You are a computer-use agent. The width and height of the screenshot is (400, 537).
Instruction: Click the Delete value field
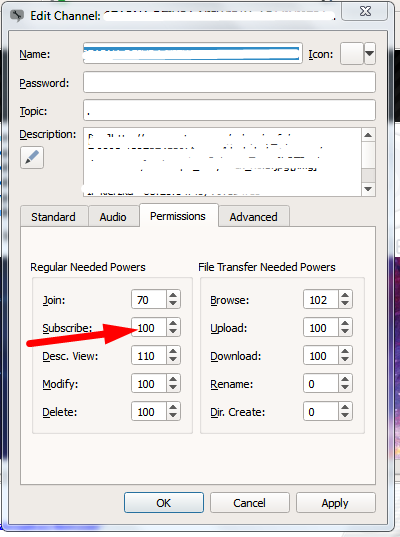[x=149, y=412]
